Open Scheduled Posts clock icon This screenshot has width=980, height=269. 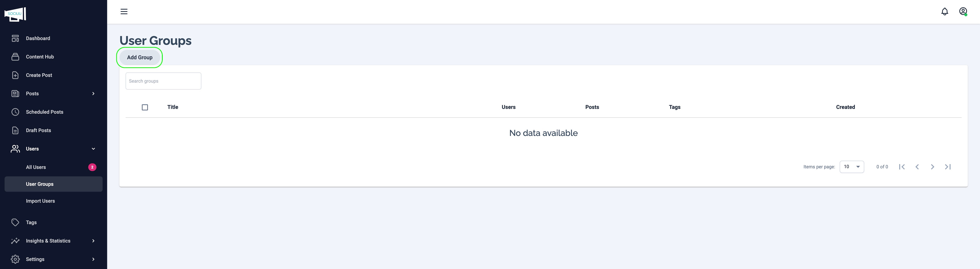pos(15,112)
